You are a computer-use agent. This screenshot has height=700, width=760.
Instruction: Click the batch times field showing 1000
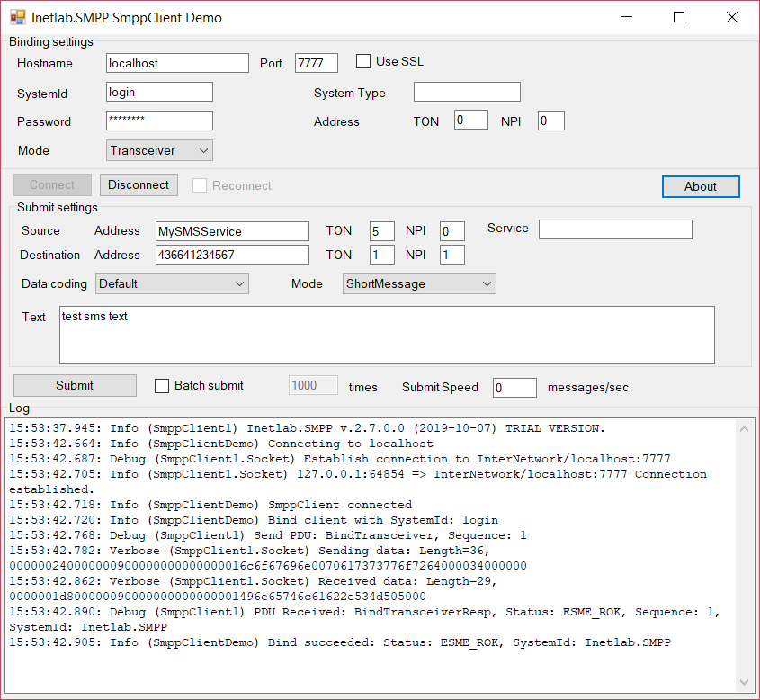pos(313,385)
